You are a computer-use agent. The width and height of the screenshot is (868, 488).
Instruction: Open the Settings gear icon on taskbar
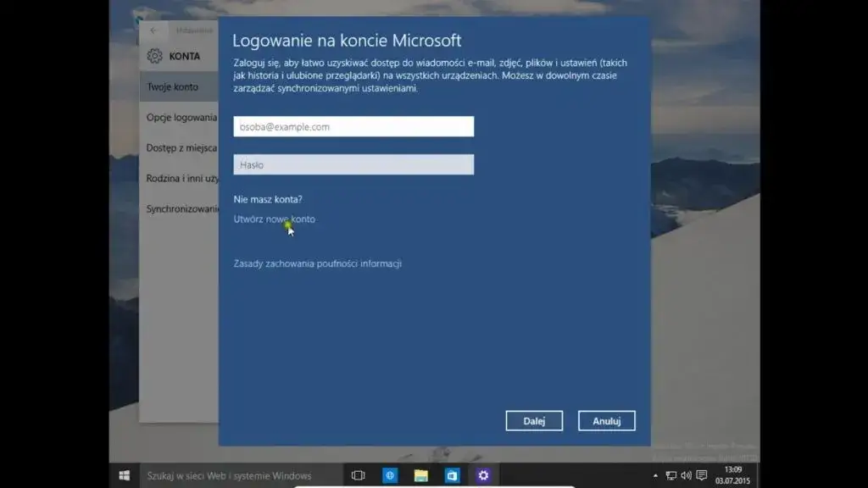coord(482,475)
